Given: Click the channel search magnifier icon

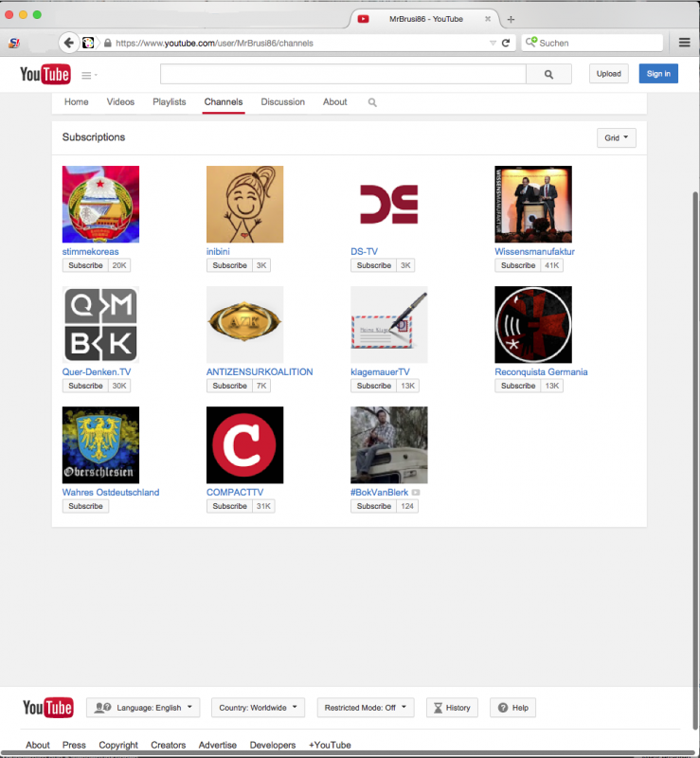Looking at the screenshot, I should coord(372,102).
